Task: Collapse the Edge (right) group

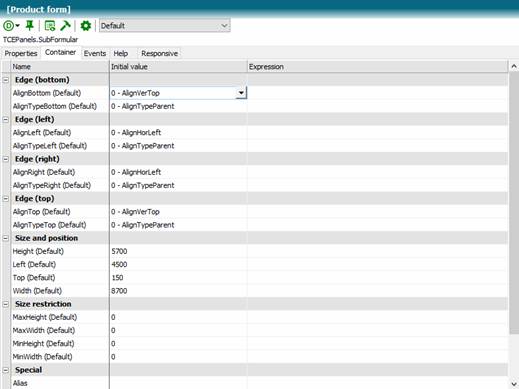Action: (x=6, y=159)
